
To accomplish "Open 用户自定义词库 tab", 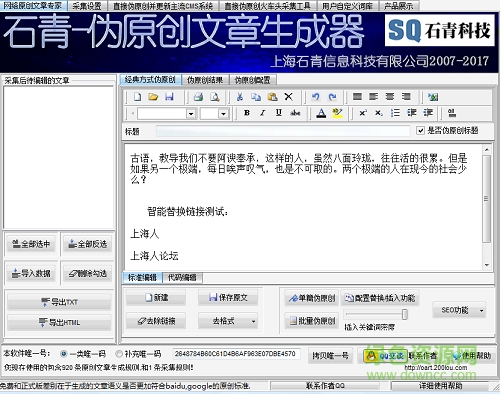I will coord(347,6).
